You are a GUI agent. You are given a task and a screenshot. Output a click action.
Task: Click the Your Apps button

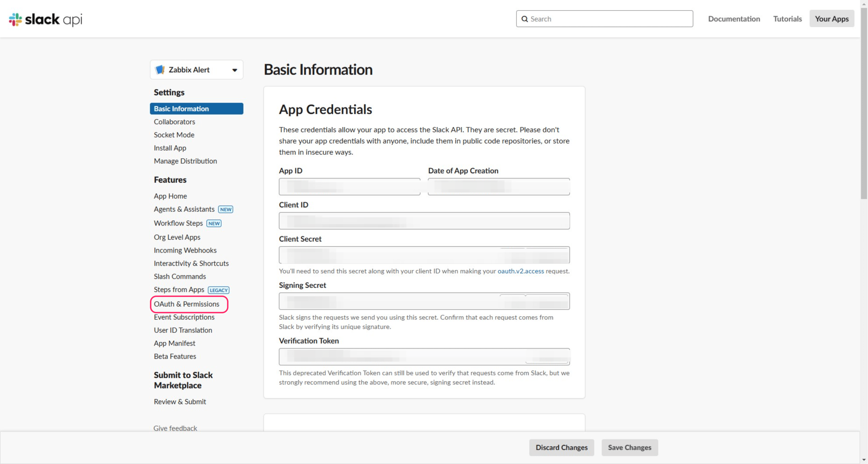click(831, 19)
